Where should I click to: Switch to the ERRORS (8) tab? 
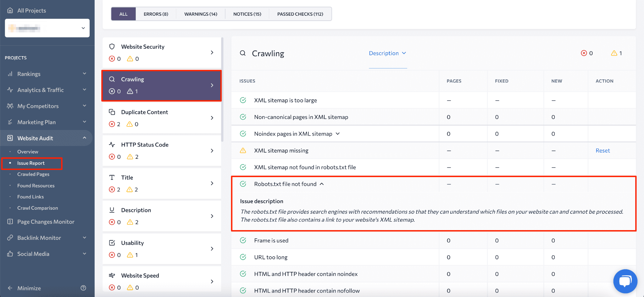pos(156,14)
